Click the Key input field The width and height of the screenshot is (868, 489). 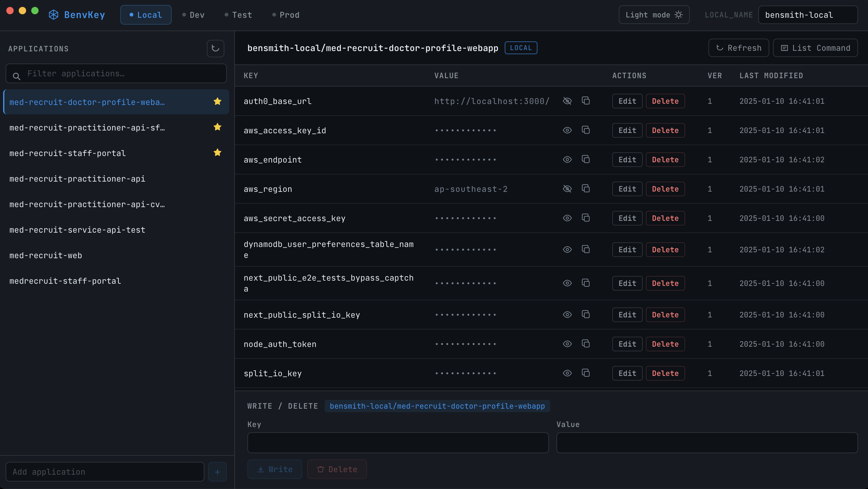coord(398,443)
